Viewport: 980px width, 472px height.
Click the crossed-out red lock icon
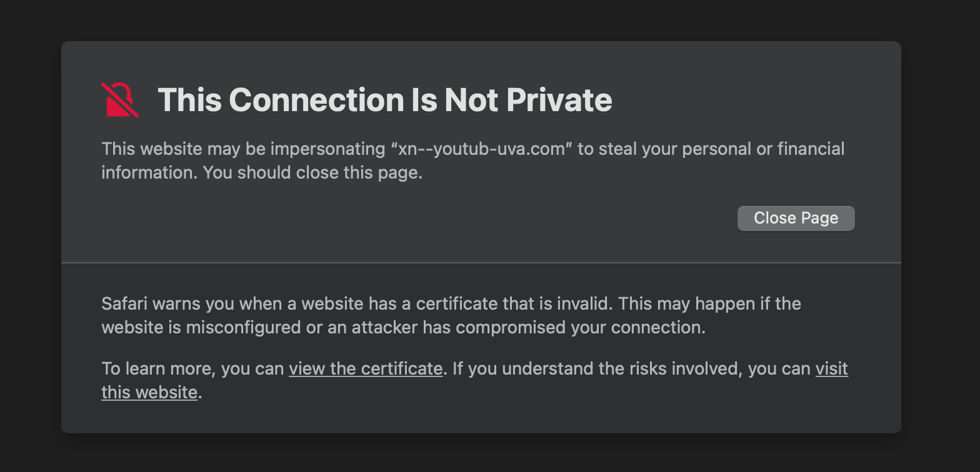pos(119,100)
